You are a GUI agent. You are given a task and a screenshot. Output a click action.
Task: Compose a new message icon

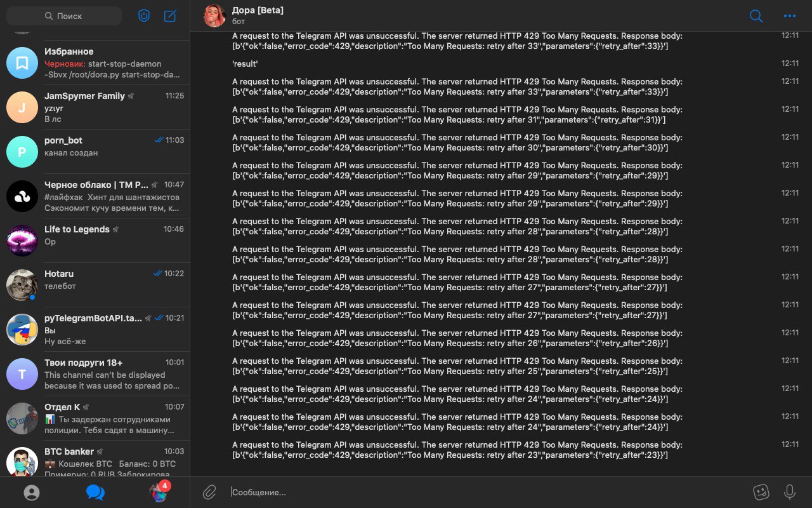pyautogui.click(x=170, y=16)
